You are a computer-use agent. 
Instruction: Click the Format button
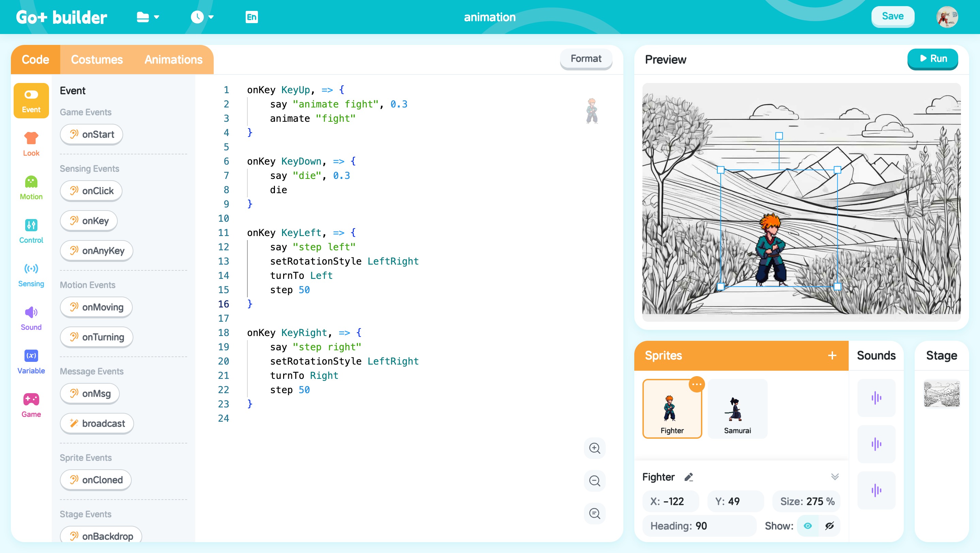(x=586, y=59)
